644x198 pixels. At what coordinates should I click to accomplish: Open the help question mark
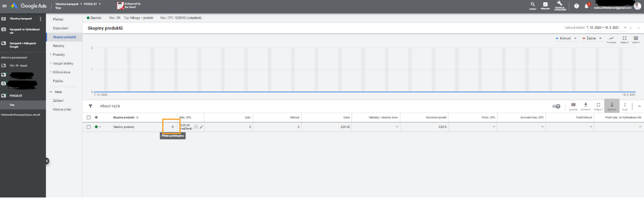pyautogui.click(x=576, y=6)
